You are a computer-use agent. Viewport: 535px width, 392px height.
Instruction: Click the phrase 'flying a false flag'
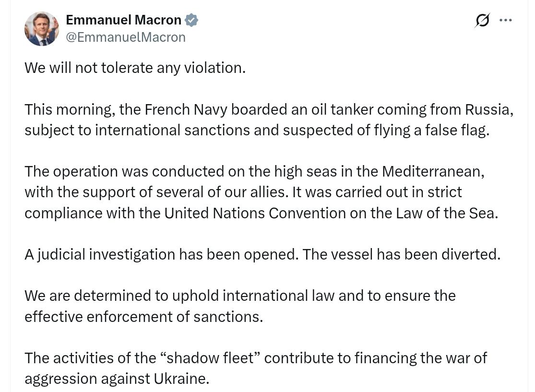pyautogui.click(x=430, y=130)
